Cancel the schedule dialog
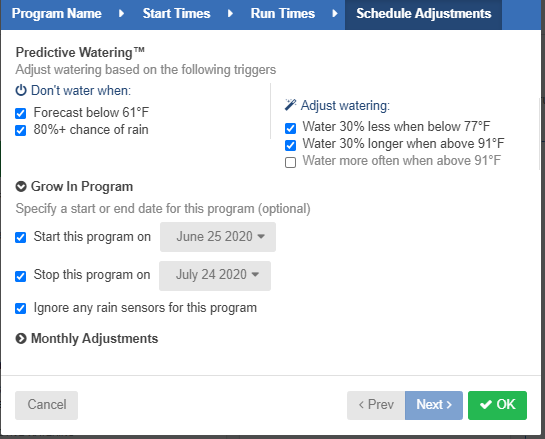This screenshot has width=545, height=439. 47,405
